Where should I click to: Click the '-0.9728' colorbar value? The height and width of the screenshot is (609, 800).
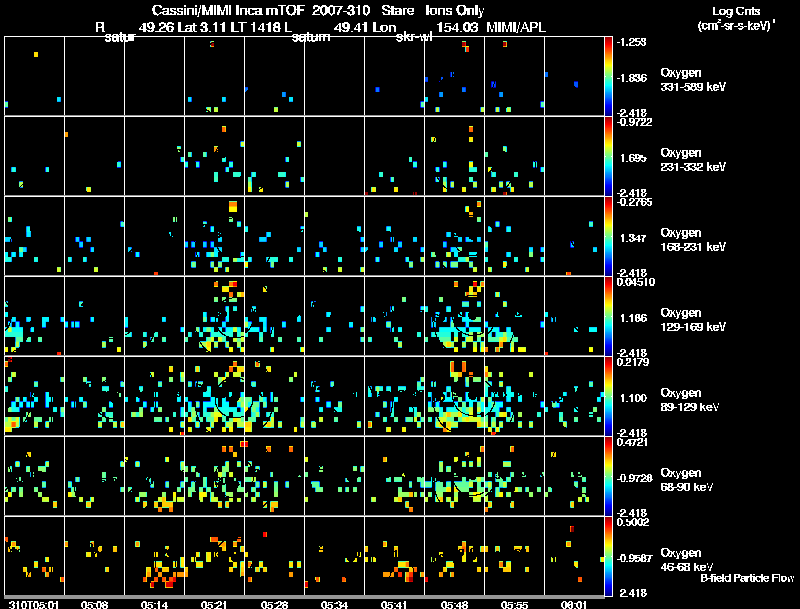tap(635, 478)
